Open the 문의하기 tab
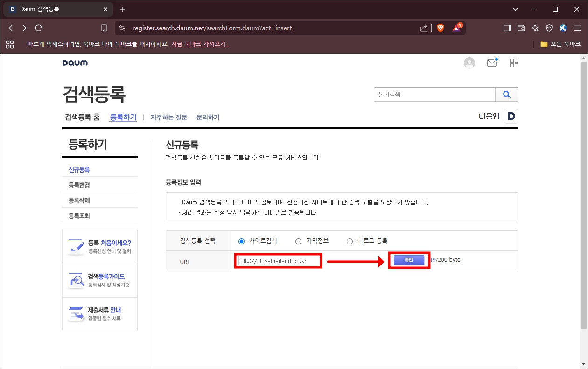588x369 pixels. tap(208, 118)
